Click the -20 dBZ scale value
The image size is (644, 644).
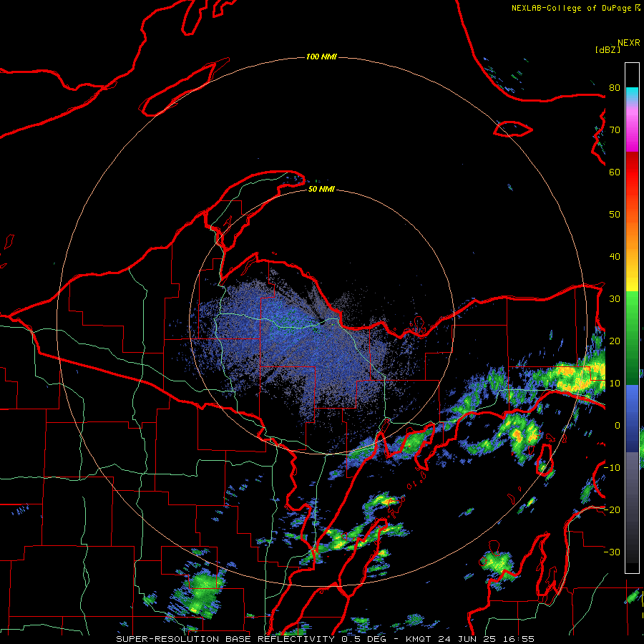point(612,510)
